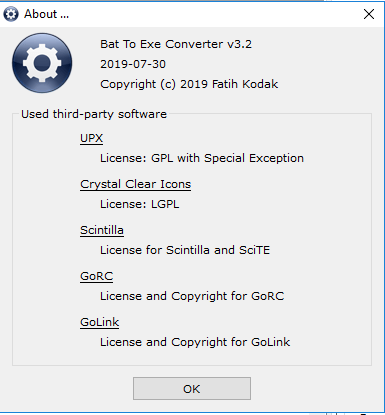
Task: Click License and Copyright for GoRC text
Action: coord(192,296)
